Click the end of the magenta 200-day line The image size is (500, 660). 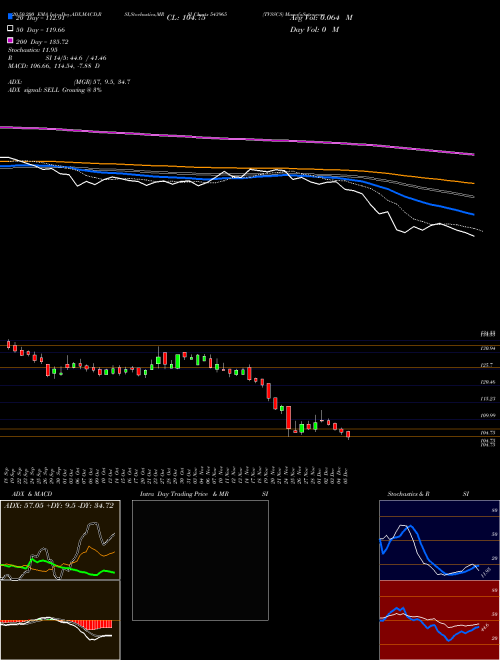pos(474,154)
